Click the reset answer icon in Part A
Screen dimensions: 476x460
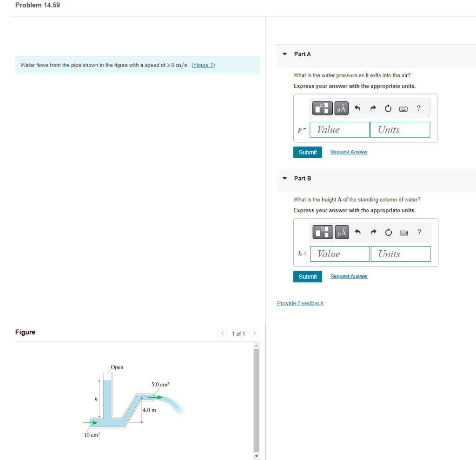[388, 108]
